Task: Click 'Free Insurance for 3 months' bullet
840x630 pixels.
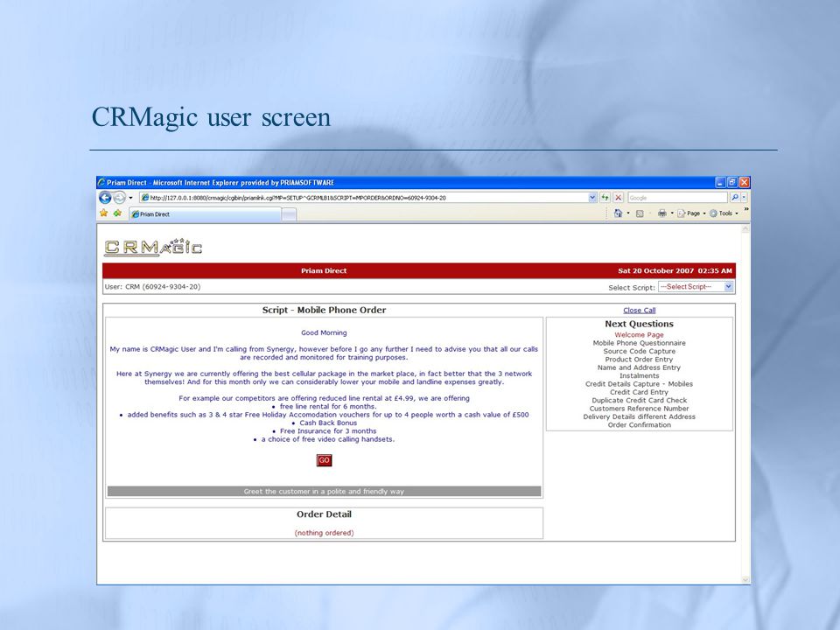Action: (328, 431)
